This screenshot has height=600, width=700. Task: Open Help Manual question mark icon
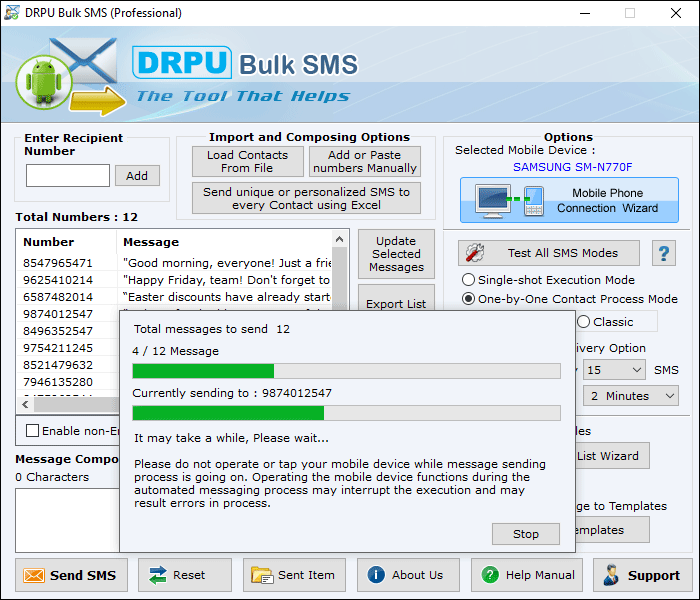(x=490, y=575)
